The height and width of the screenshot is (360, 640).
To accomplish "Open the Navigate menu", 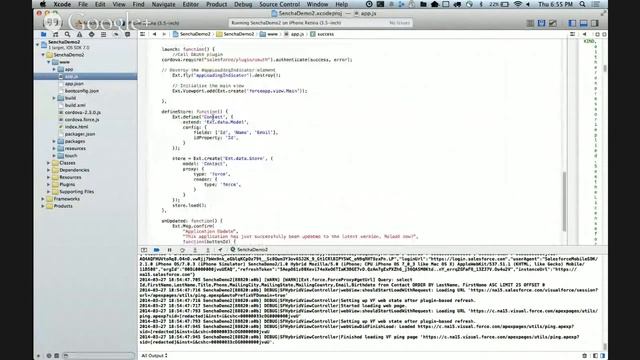I will [x=163, y=4].
